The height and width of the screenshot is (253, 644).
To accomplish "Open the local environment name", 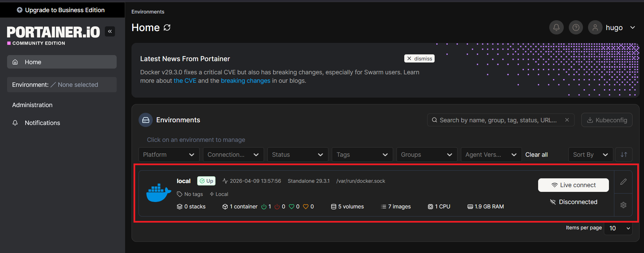I will click(x=184, y=181).
